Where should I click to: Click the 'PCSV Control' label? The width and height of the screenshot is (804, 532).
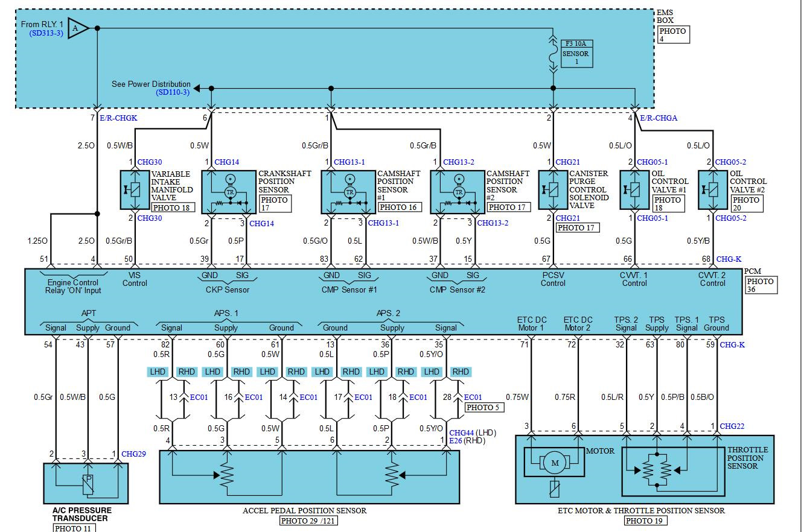(553, 279)
